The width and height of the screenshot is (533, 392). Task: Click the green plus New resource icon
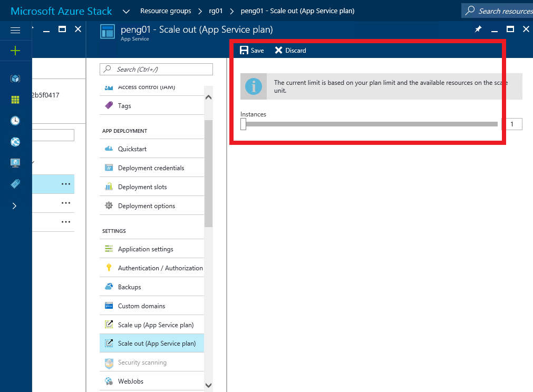tap(15, 51)
